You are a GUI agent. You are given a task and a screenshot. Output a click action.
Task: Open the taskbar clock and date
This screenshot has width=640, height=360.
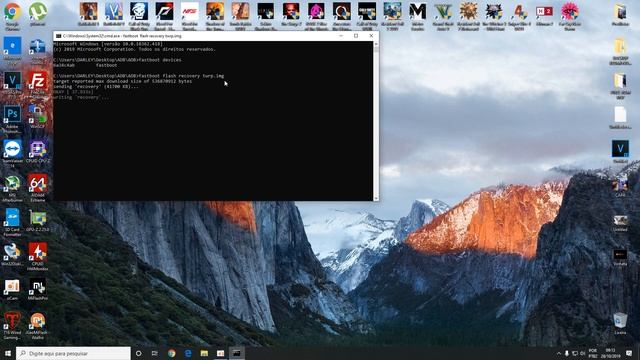[x=611, y=353]
